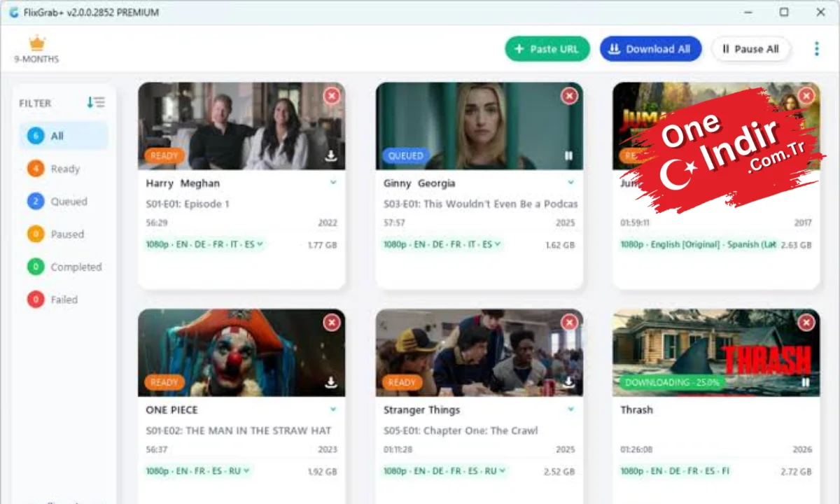Start download of ONE PIECE episode

(331, 383)
